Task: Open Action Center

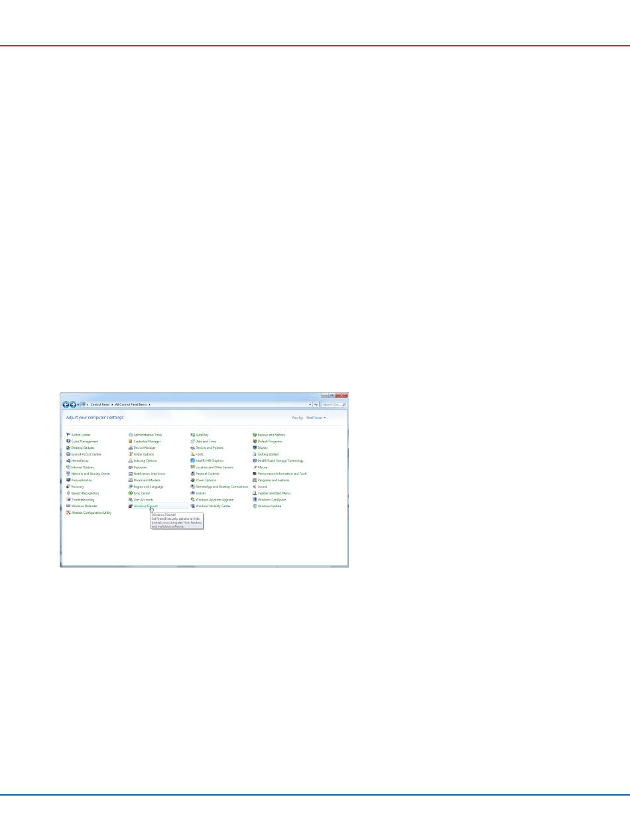Action: coord(78,435)
